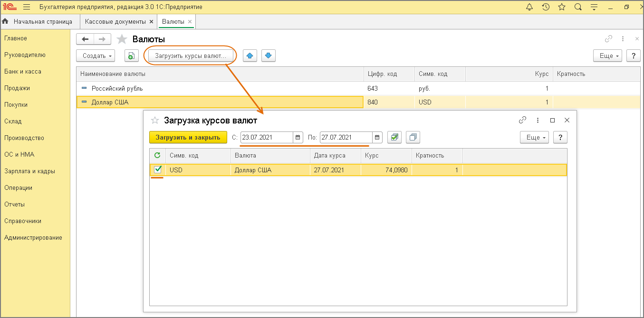Click the По date field 27.07.2021
This screenshot has width=644, height=318.
pyautogui.click(x=346, y=138)
